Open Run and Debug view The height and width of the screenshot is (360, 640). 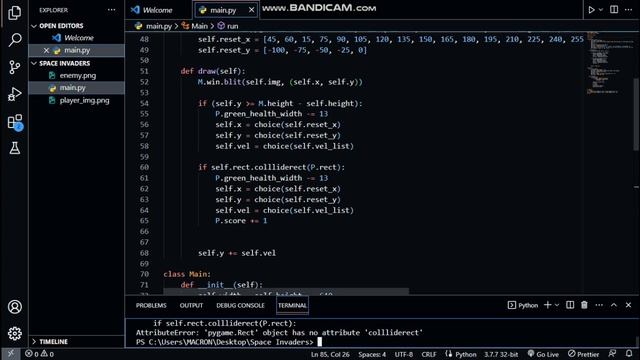(x=15, y=94)
